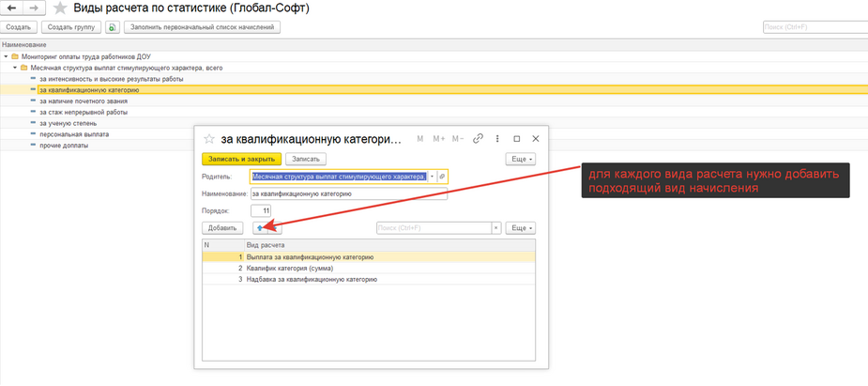Click the Добавить button
Viewport: 868px width, 386px height.
[222, 227]
